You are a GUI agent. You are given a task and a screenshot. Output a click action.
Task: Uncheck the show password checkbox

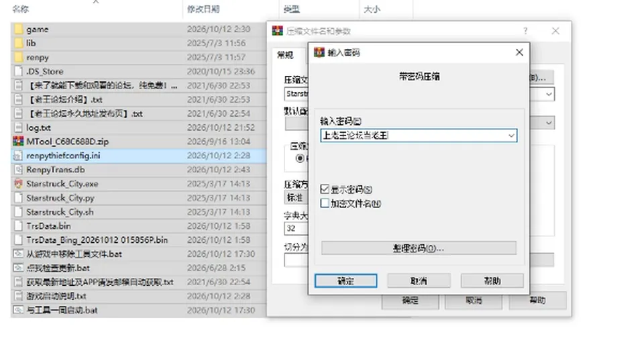tap(325, 189)
